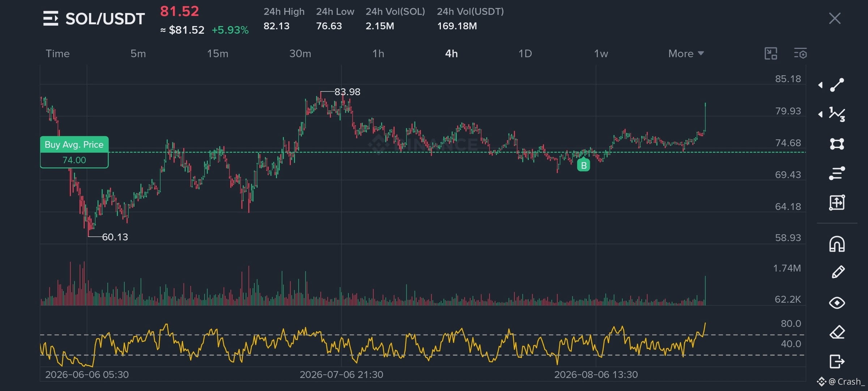Viewport: 868px width, 391px height.
Task: Click the 60.13 low price label
Action: click(x=115, y=237)
